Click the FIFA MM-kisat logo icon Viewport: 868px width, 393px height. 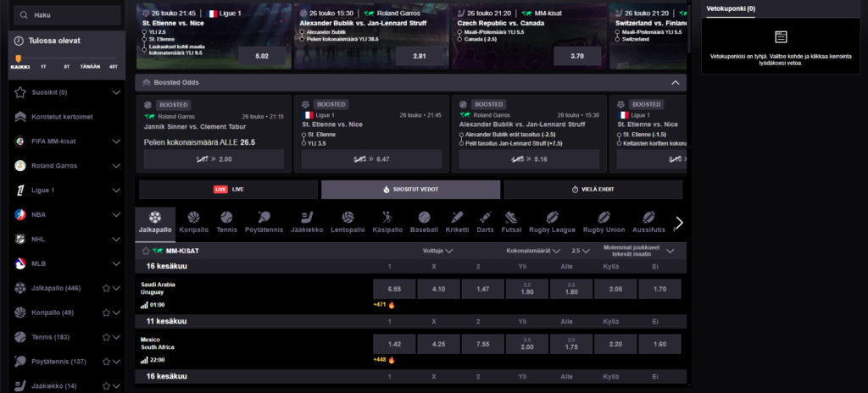tap(20, 141)
